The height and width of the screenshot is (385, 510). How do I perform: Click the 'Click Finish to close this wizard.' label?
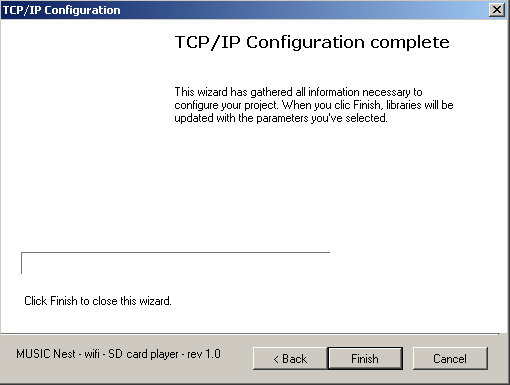[x=98, y=301]
